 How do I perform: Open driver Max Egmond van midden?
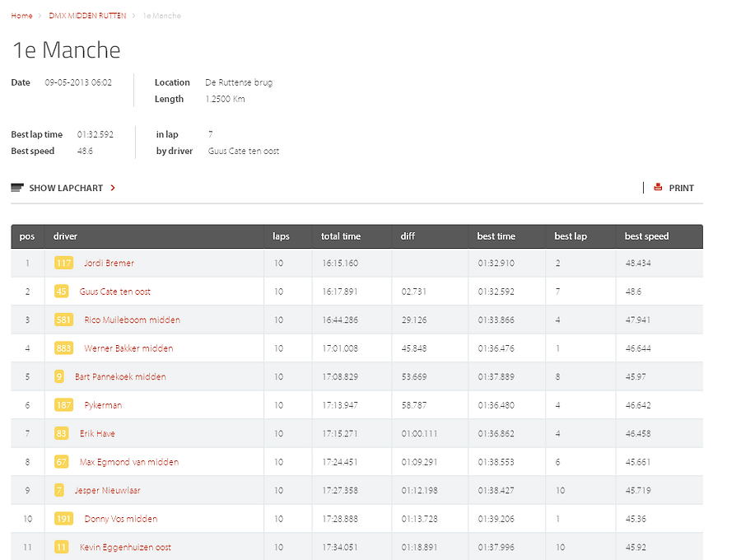click(129, 462)
